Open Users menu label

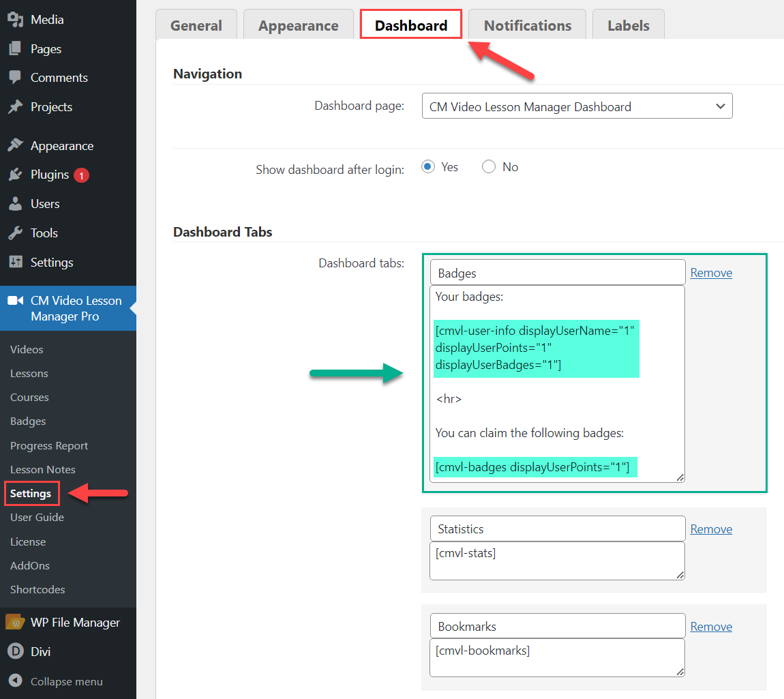coord(45,203)
